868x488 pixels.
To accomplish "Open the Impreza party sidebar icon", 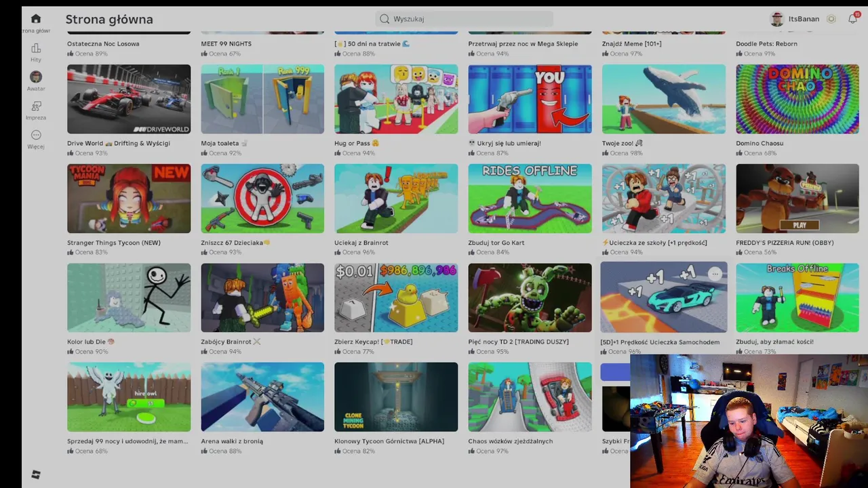I will coord(36,106).
